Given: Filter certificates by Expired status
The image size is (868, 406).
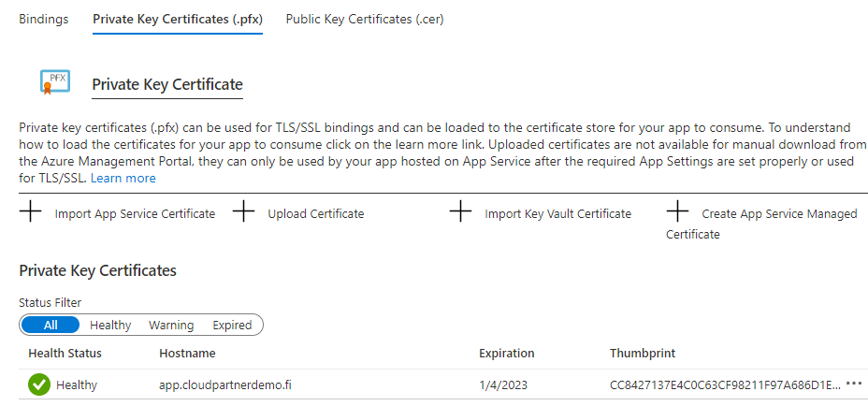Looking at the screenshot, I should tap(232, 325).
